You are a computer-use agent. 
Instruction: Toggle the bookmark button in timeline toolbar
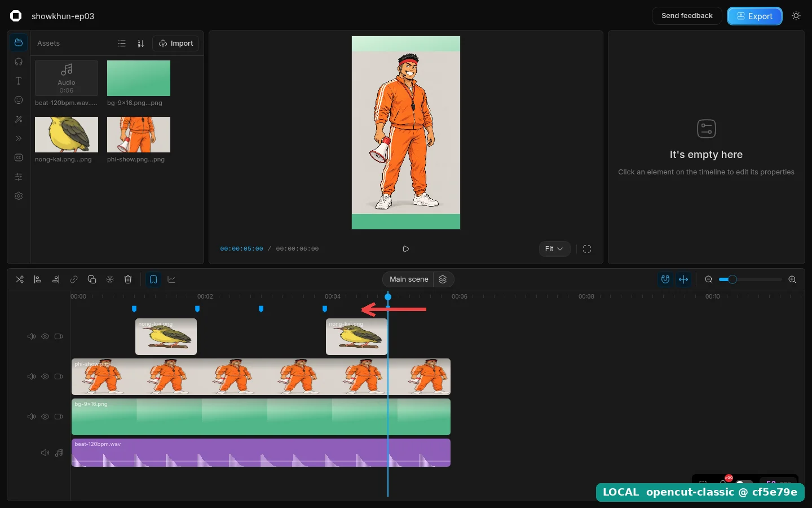pos(153,279)
